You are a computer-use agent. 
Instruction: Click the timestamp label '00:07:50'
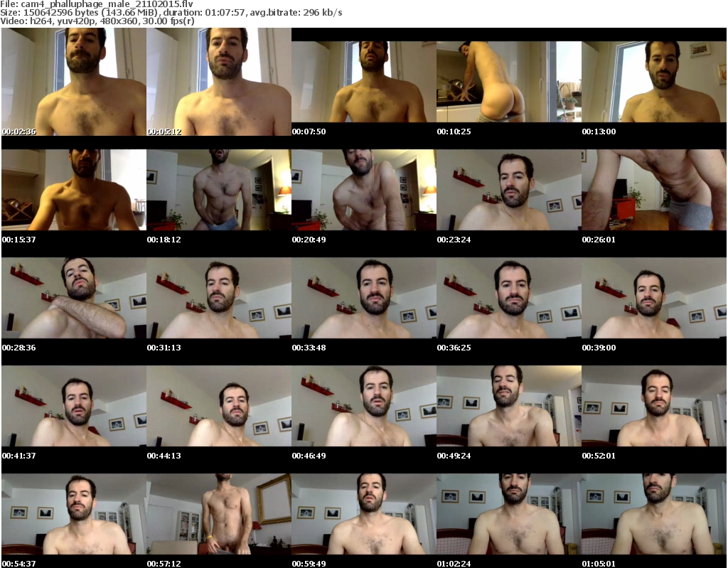click(309, 132)
